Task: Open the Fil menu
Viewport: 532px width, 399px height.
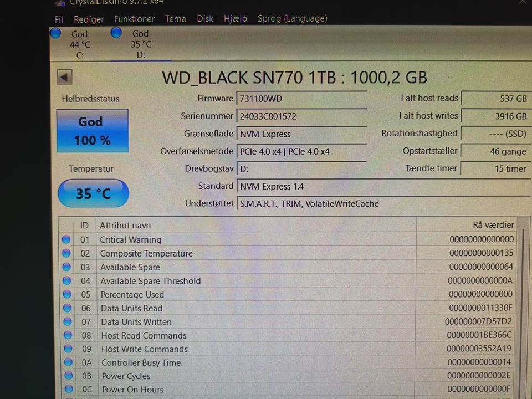Action: (x=59, y=19)
